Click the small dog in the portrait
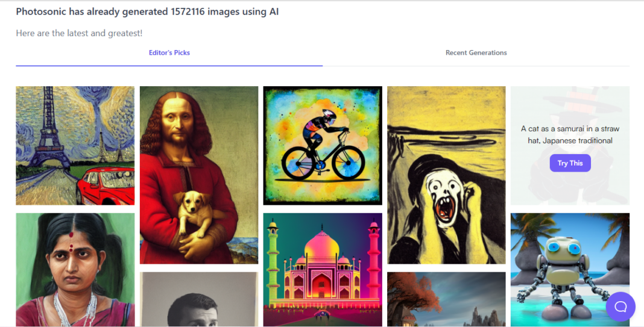 pos(190,210)
